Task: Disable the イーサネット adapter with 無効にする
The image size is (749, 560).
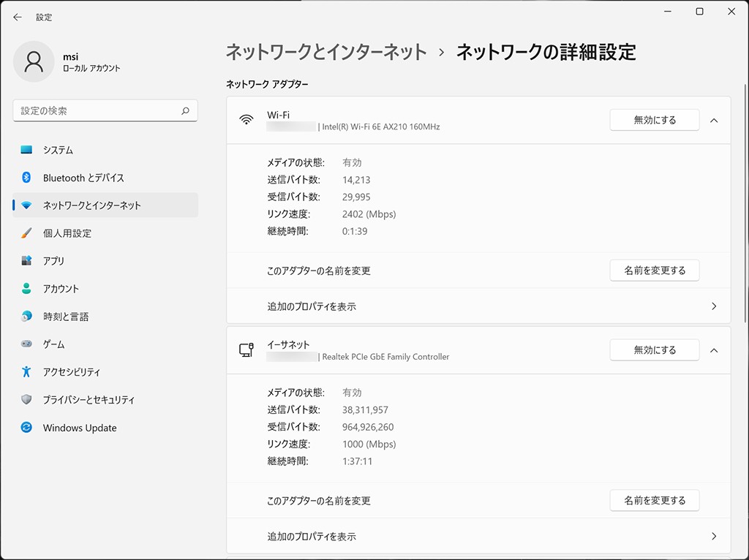Action: [654, 350]
